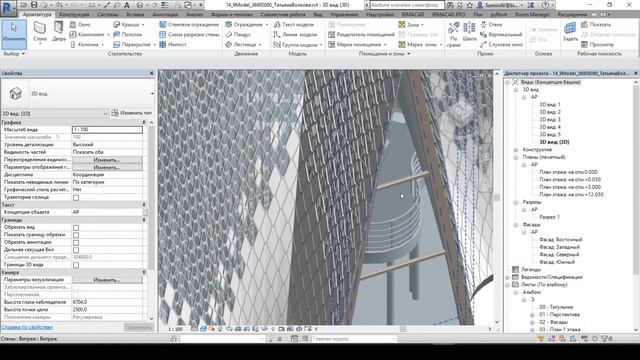Collapse the Графика properties section
Image resolution: width=640 pixels, height=360 pixels.
144,122
